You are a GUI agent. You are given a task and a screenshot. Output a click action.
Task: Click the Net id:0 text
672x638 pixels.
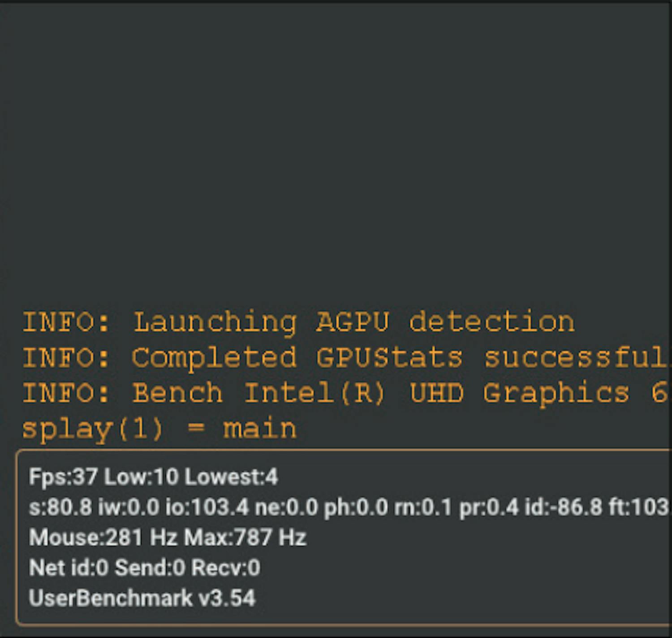point(69,568)
